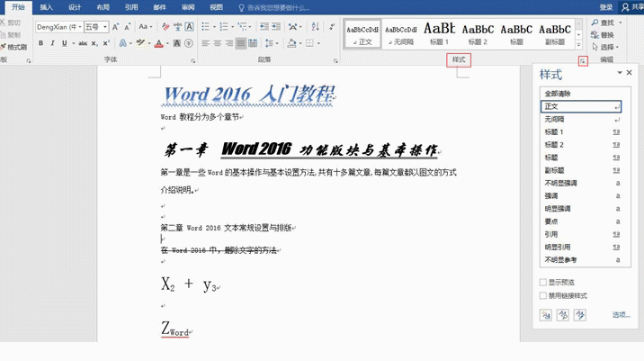Expand styles gallery more arrow
Image resolution: width=644 pixels, height=361 pixels.
[578, 45]
